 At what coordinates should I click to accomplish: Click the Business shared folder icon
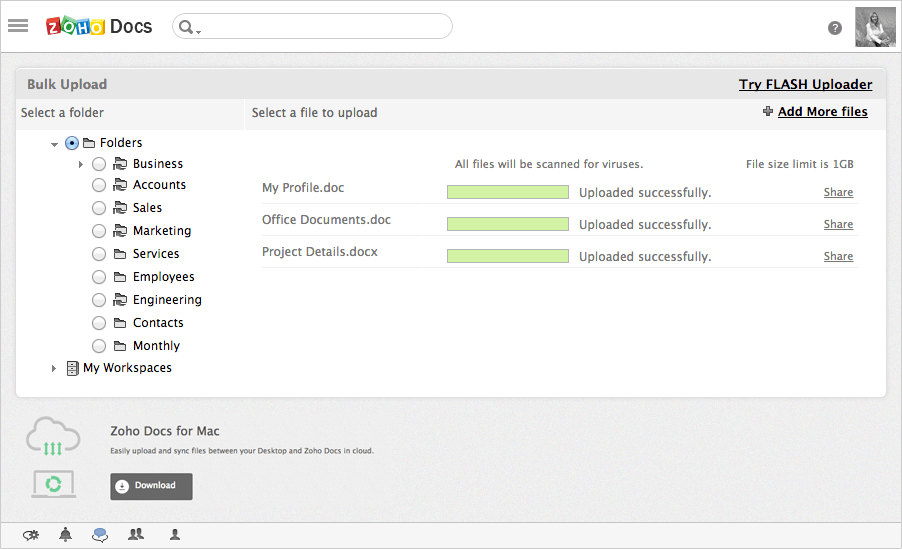120,164
